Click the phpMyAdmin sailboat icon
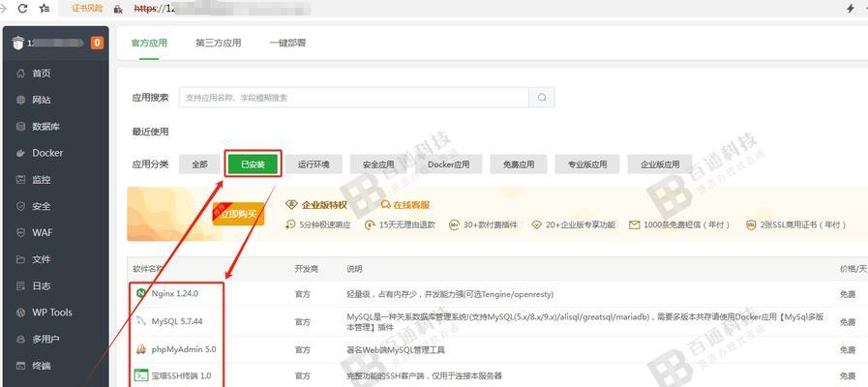 (141, 349)
